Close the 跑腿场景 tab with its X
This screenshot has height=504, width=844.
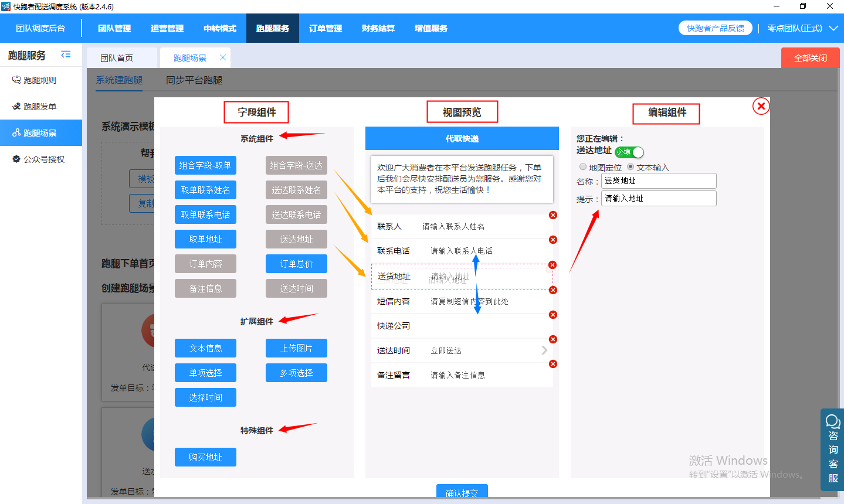pos(223,57)
